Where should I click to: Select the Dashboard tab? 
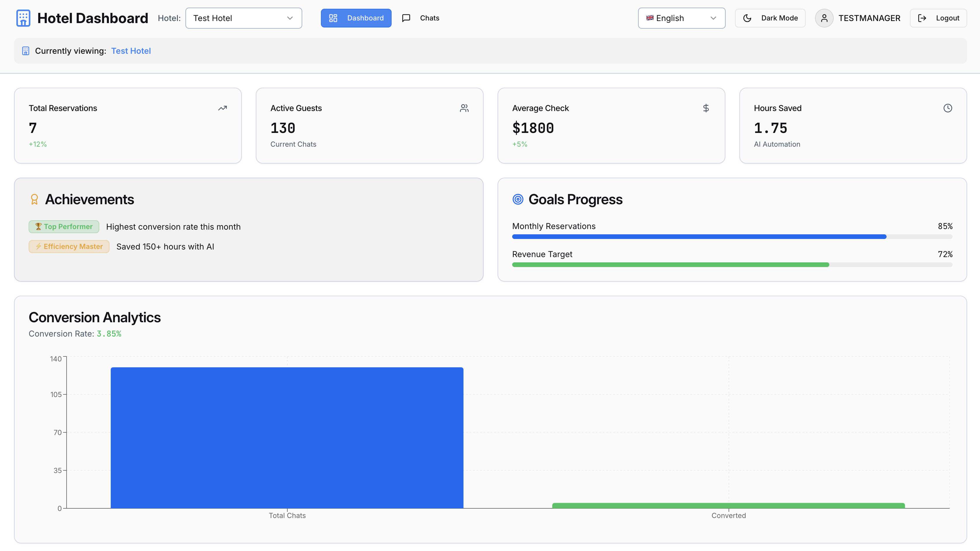point(356,18)
